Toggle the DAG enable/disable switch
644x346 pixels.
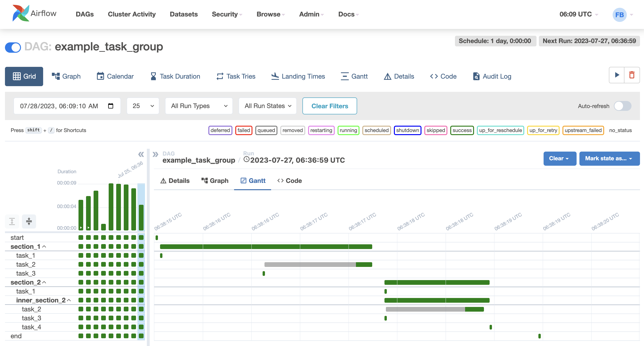13,47
